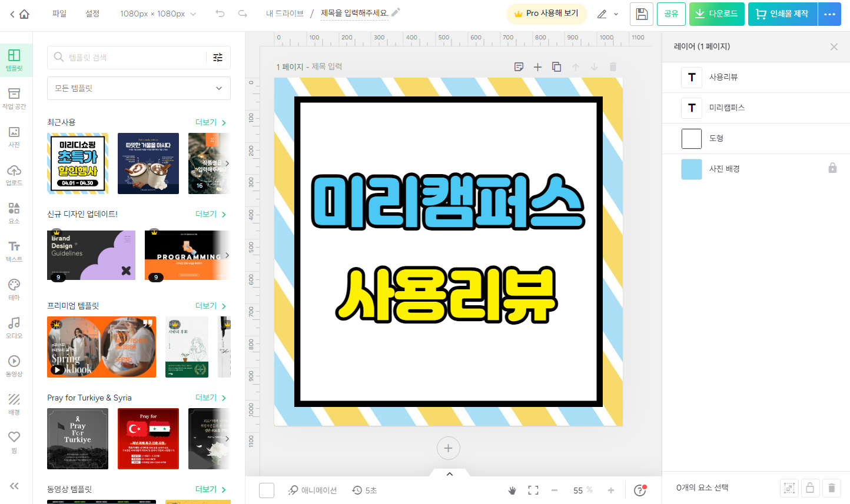The width and height of the screenshot is (850, 504).
Task: Zoom in with the plus button near 55%
Action: point(611,490)
